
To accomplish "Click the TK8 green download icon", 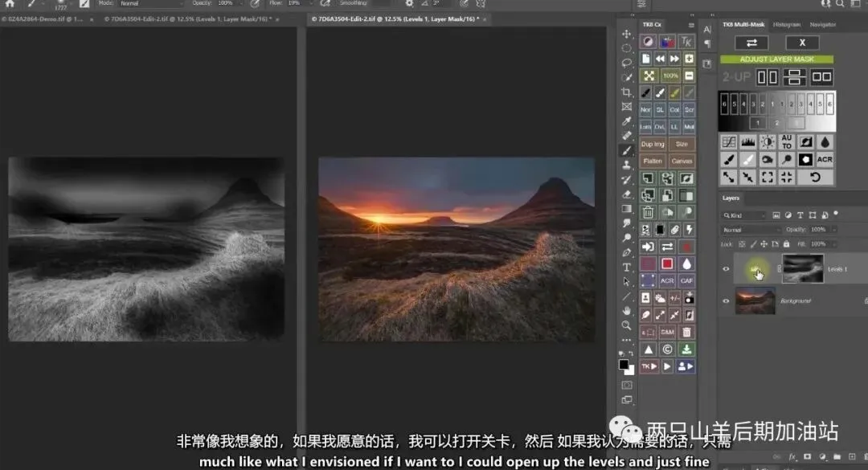I will [686, 349].
